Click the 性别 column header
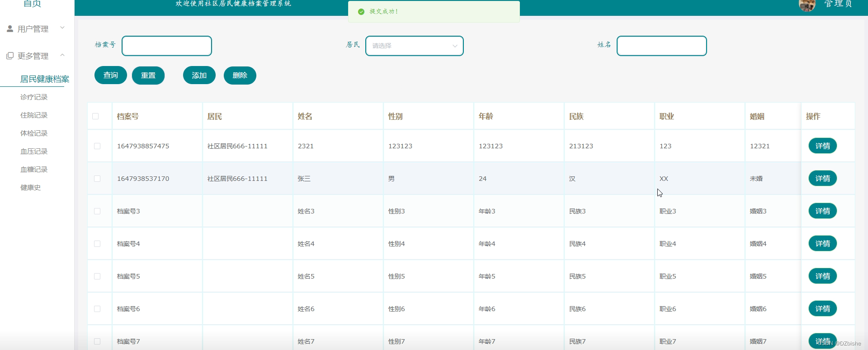The width and height of the screenshot is (868, 350). [x=396, y=117]
